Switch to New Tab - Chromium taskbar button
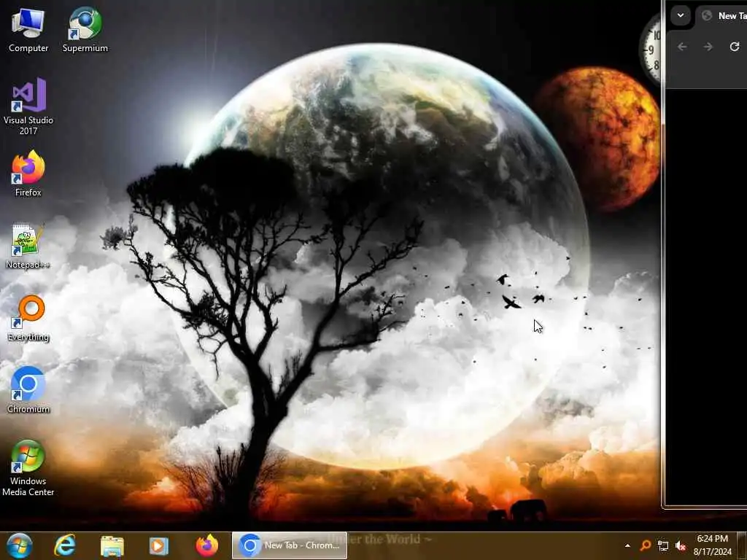 point(289,545)
